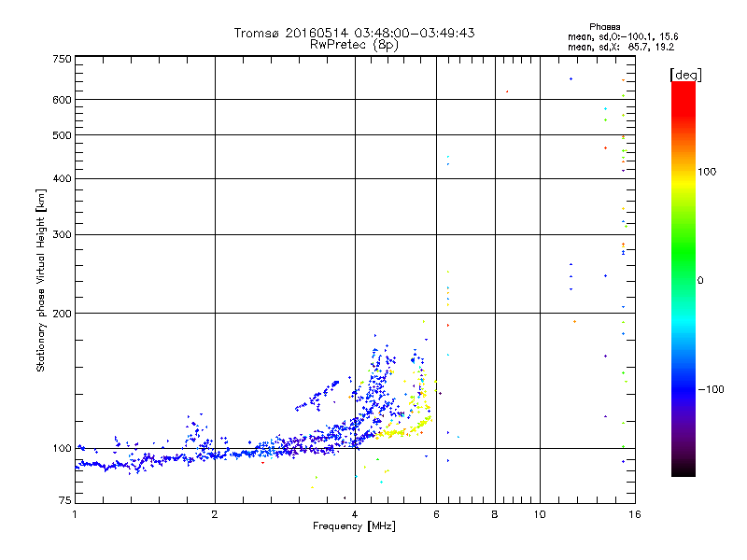Click the 'Phases' header label
747x560 pixels.
click(x=604, y=27)
